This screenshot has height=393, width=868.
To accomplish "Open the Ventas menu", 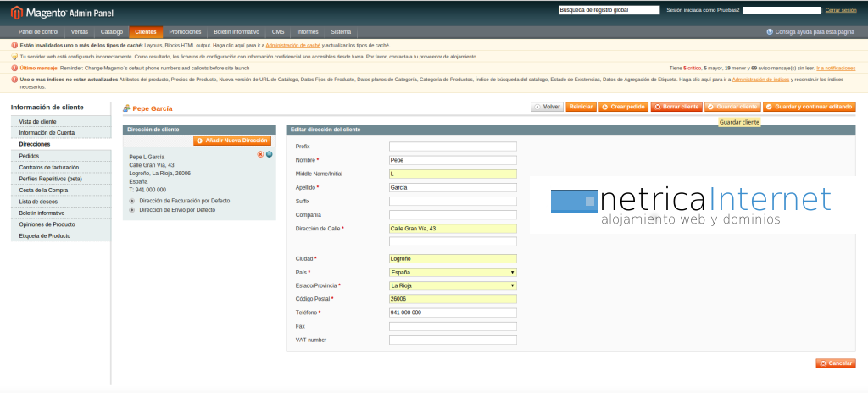I will click(x=80, y=32).
